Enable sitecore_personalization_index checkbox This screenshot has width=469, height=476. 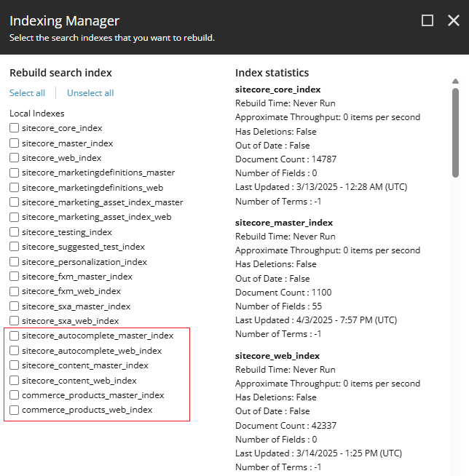click(15, 262)
